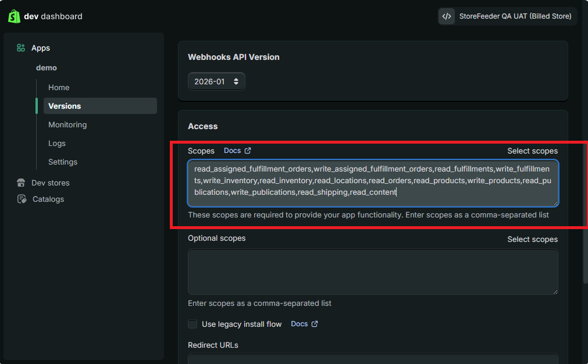This screenshot has width=588, height=364.
Task: Click inside the Optional scopes text area
Action: coord(372,272)
